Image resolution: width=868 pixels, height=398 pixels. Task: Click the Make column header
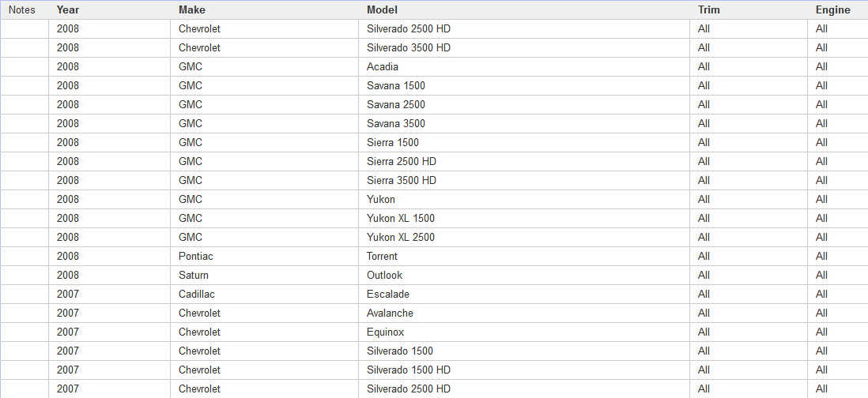point(191,10)
